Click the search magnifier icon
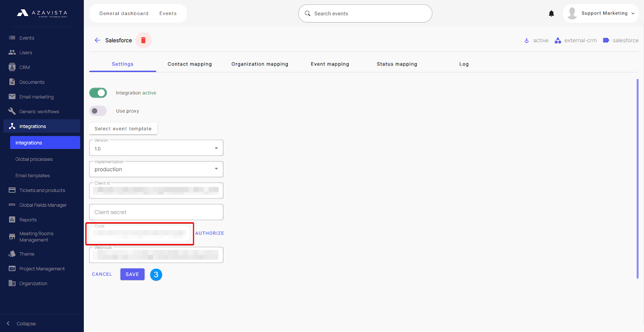644x332 pixels. [308, 13]
